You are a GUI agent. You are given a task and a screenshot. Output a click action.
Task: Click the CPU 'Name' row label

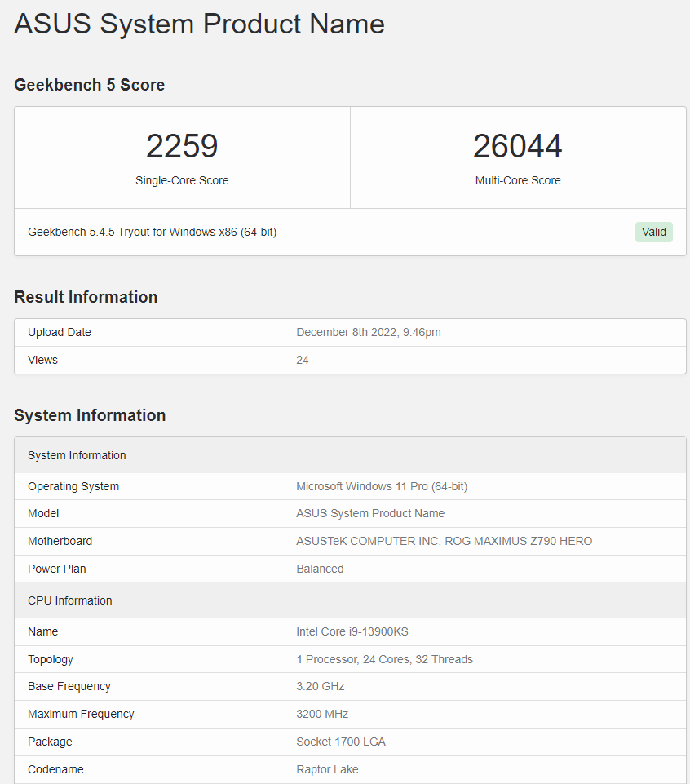[x=43, y=632]
